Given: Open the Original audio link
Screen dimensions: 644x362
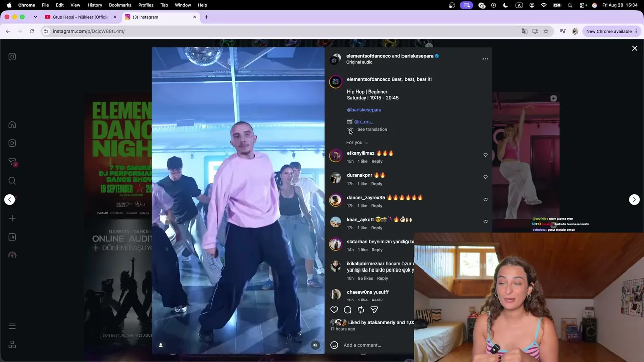Looking at the screenshot, I should pos(359,62).
